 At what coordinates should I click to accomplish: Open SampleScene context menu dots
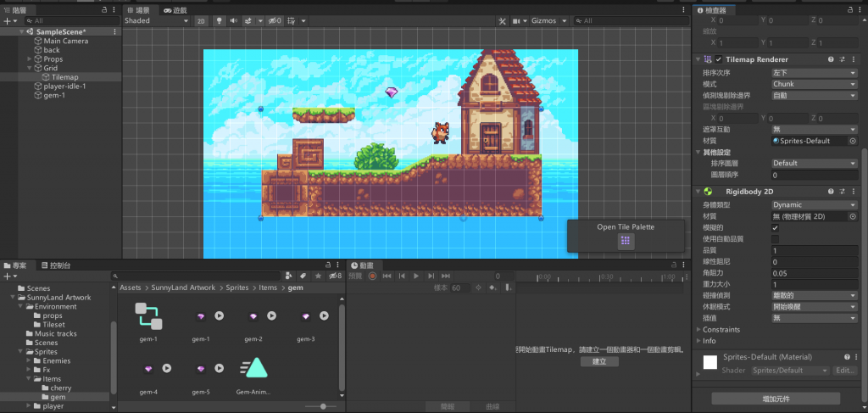tap(115, 31)
